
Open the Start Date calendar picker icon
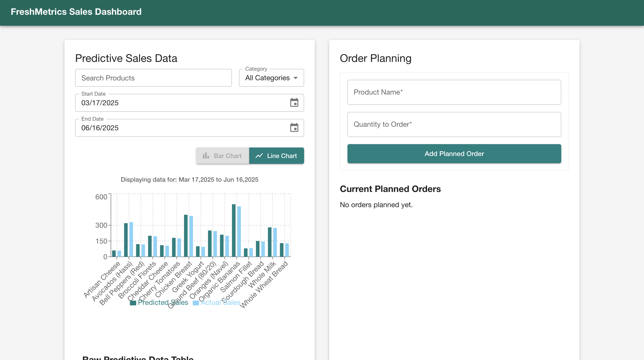pyautogui.click(x=294, y=103)
